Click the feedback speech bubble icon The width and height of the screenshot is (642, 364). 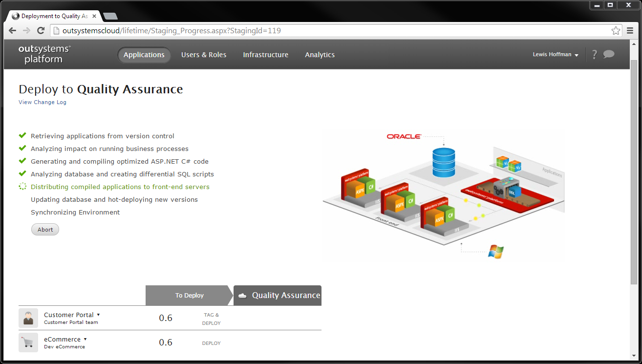click(609, 54)
